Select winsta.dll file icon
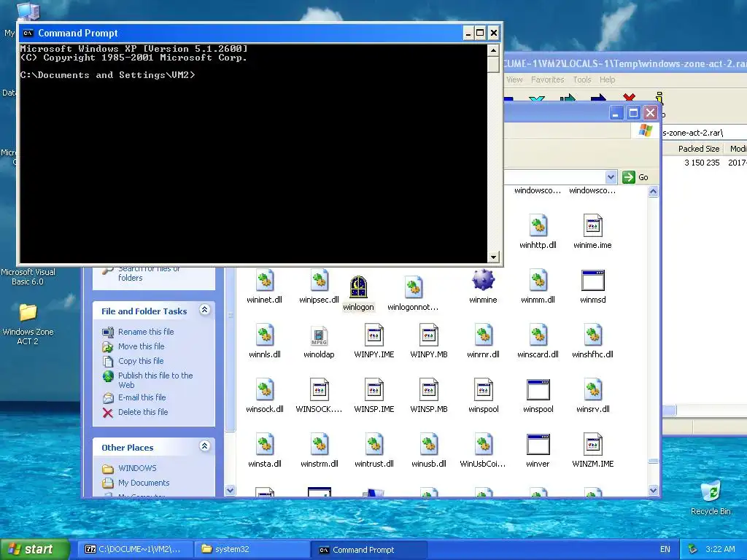This screenshot has height=560, width=747. pyautogui.click(x=264, y=445)
